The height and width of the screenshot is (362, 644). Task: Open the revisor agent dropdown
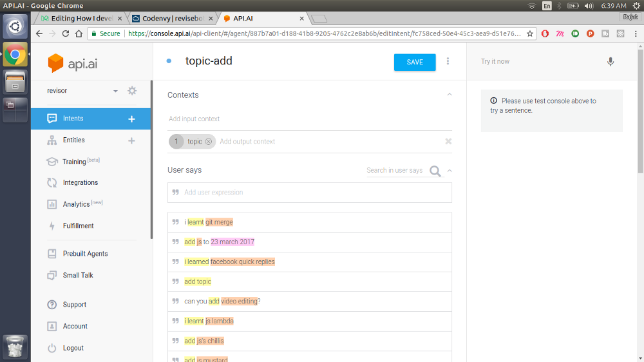pos(115,91)
